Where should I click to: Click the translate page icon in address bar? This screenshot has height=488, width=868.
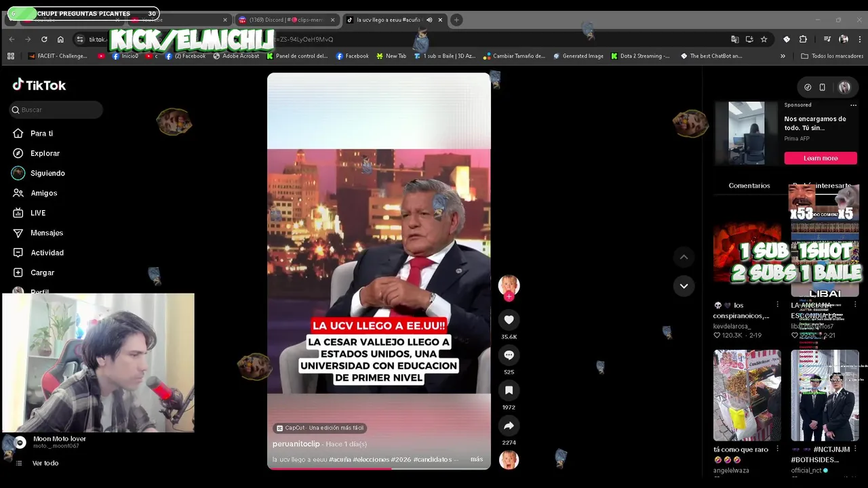tap(734, 39)
